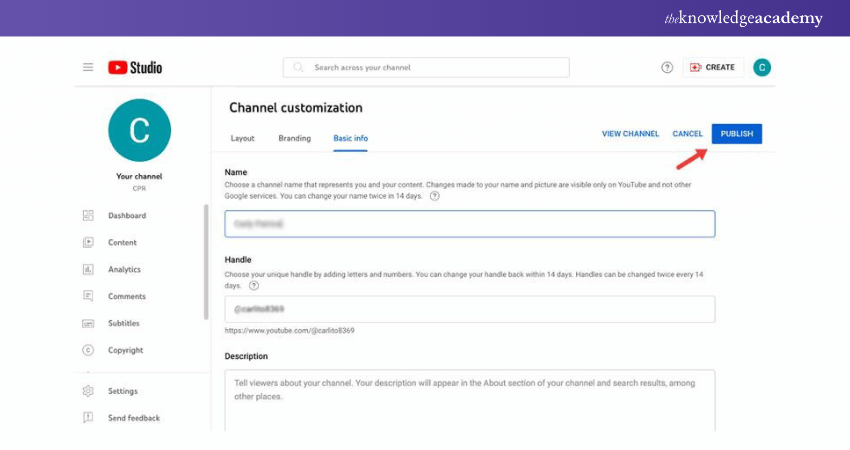The image size is (850, 450).
Task: Click Send feedback in the sidebar
Action: click(134, 418)
